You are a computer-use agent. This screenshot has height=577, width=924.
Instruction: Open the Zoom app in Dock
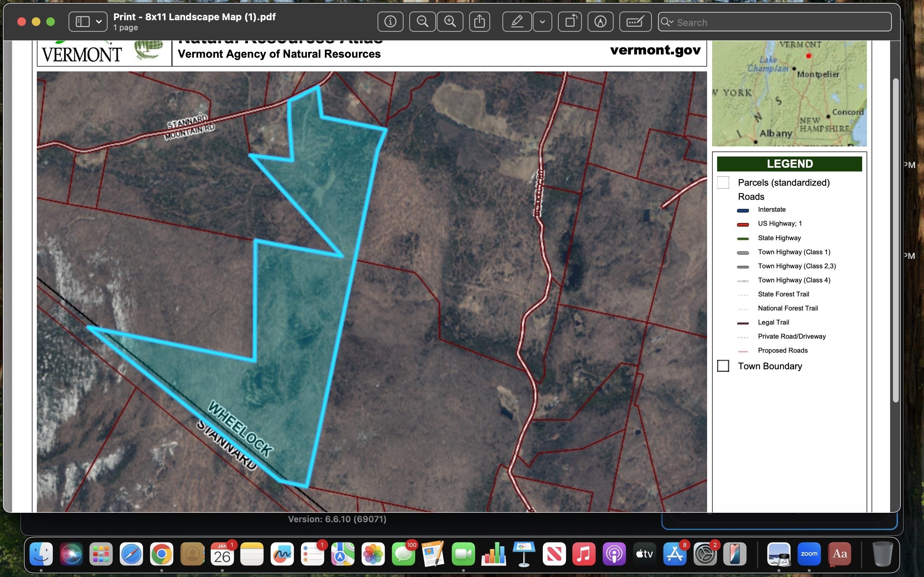pos(809,554)
